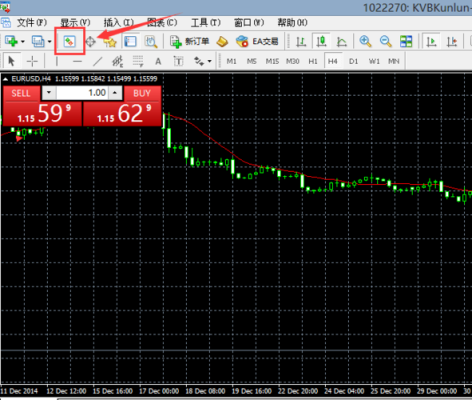Screen dimensions: 472x400
Task: Open the 显示(V) menu
Action: pos(75,23)
